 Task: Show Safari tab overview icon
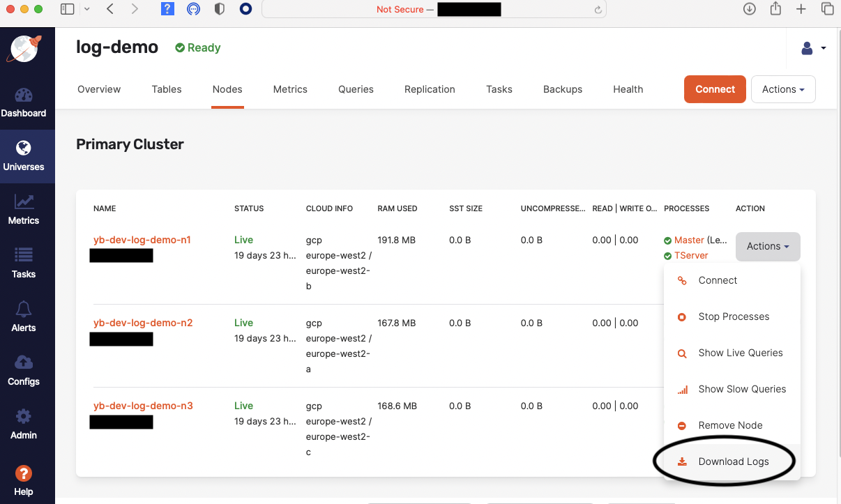(x=827, y=9)
